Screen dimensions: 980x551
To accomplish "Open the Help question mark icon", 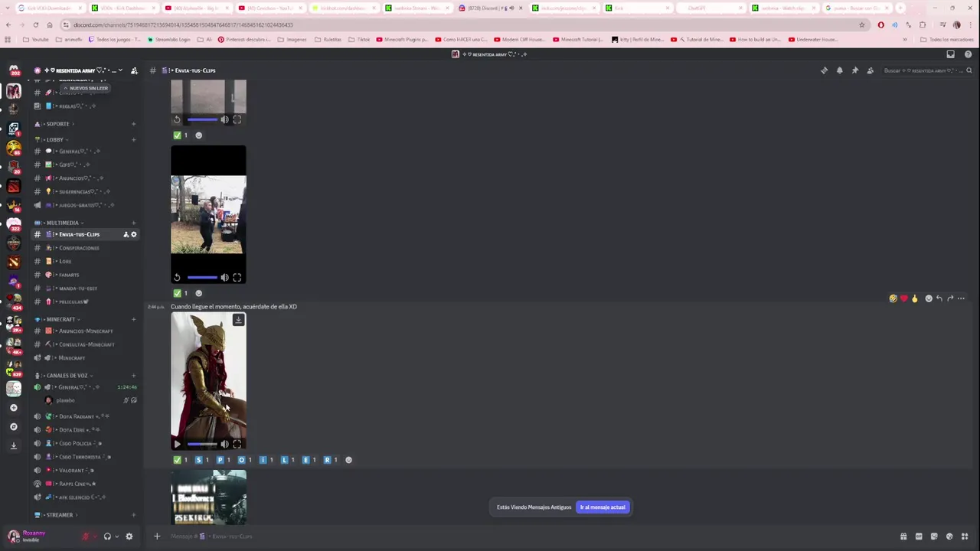I will pos(968,54).
